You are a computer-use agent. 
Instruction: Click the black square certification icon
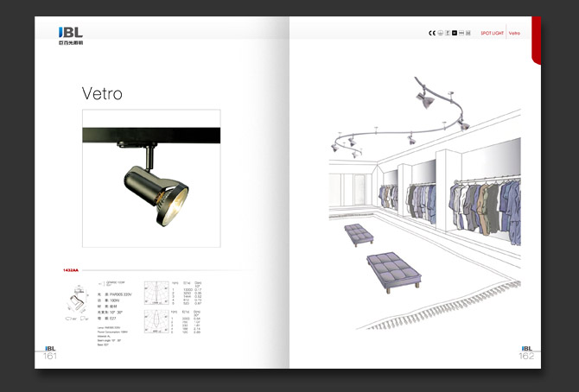pos(454,33)
